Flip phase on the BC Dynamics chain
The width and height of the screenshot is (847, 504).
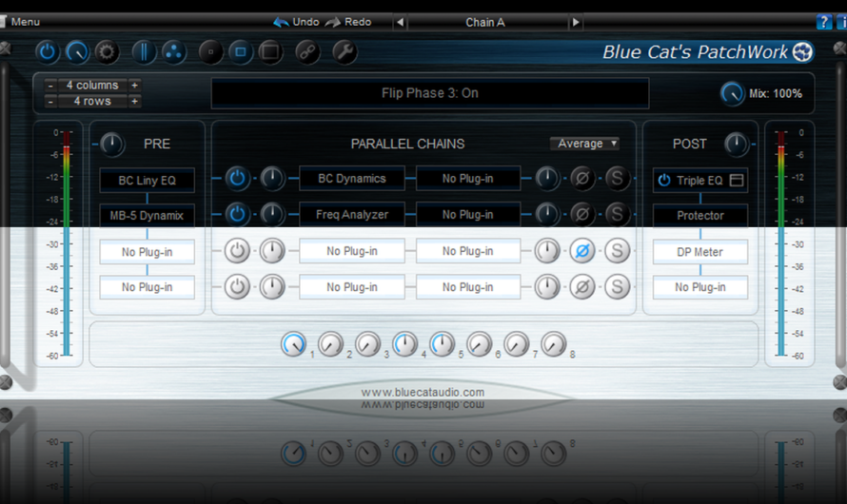(582, 179)
